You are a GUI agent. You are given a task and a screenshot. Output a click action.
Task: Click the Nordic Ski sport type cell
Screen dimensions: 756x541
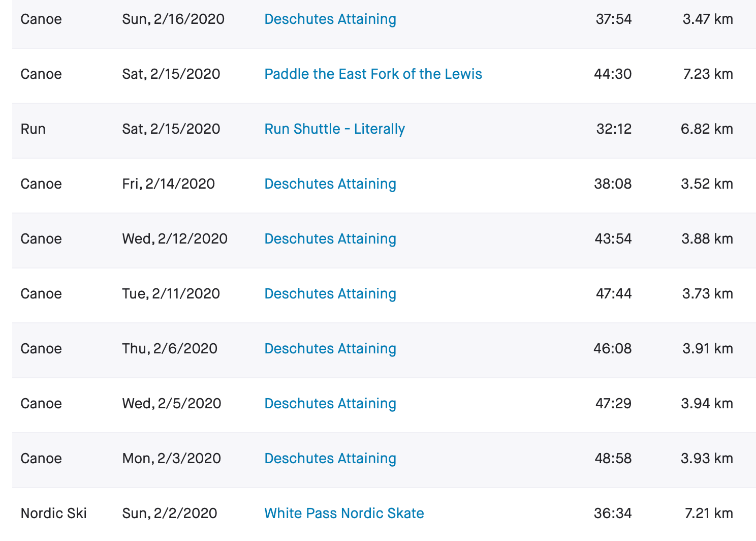pyautogui.click(x=54, y=514)
